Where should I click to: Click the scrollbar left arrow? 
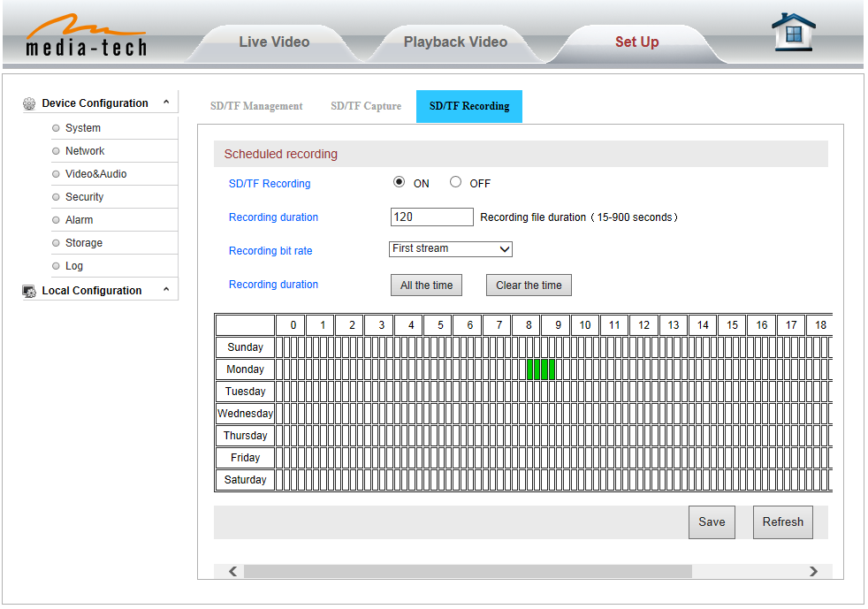point(233,571)
